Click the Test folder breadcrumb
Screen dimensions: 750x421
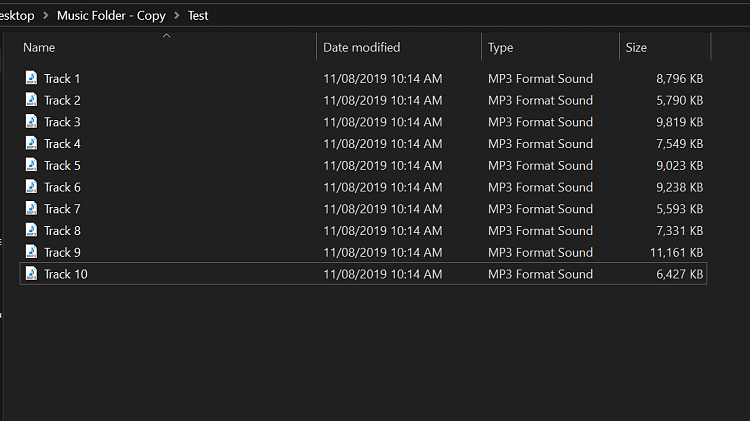(x=198, y=16)
